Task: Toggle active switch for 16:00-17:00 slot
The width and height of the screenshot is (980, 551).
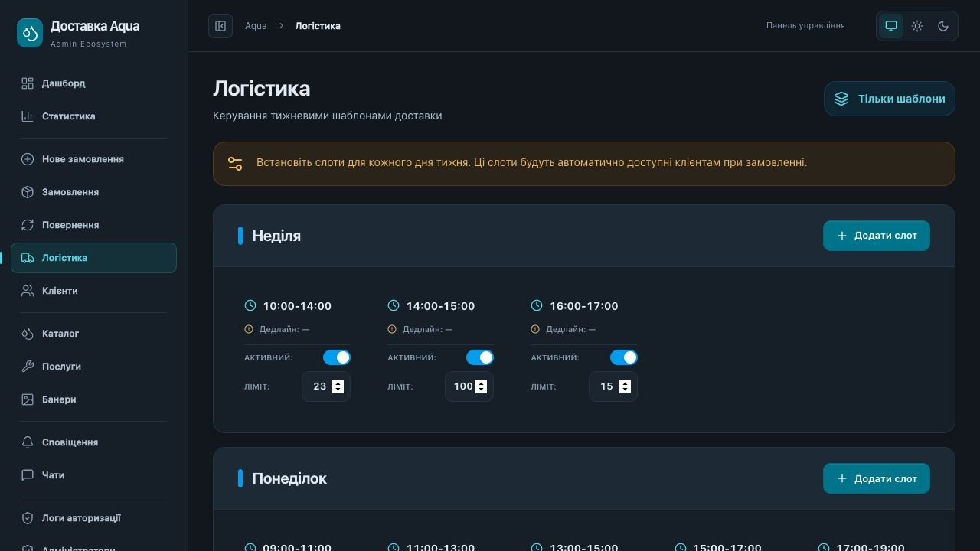Action: (x=623, y=357)
